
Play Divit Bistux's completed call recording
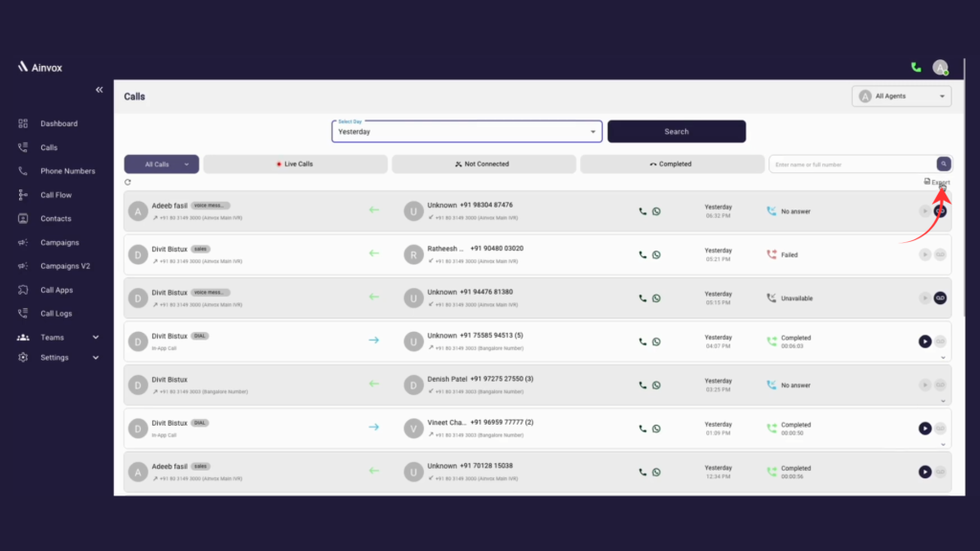click(x=924, y=341)
